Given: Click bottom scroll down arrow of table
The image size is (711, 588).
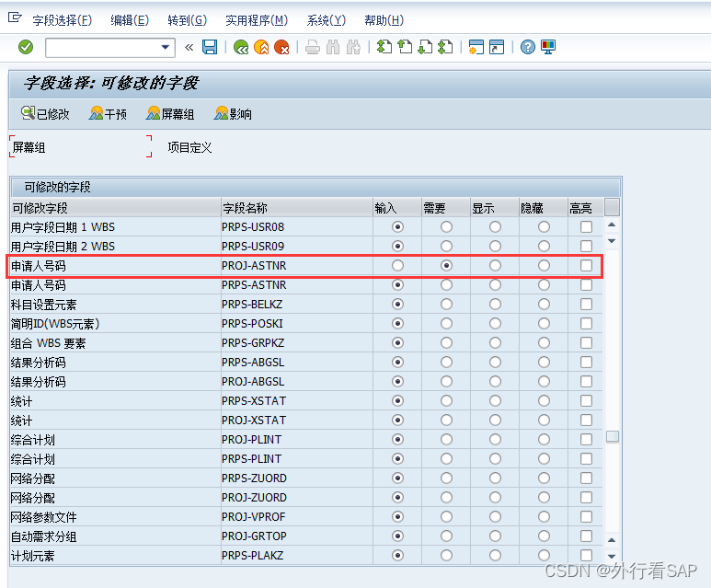Looking at the screenshot, I should (612, 556).
